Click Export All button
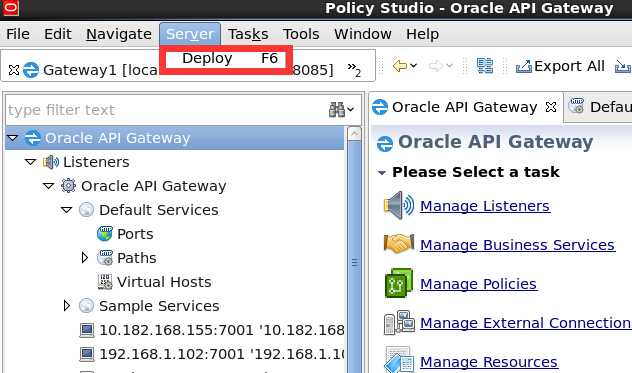This screenshot has height=373, width=632. coord(560,66)
